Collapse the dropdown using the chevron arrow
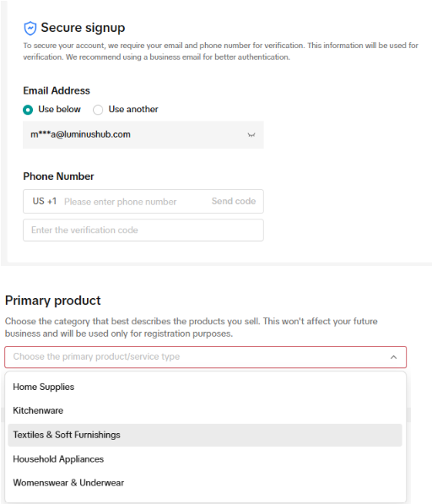Screen dimensions: 432x504 393,357
